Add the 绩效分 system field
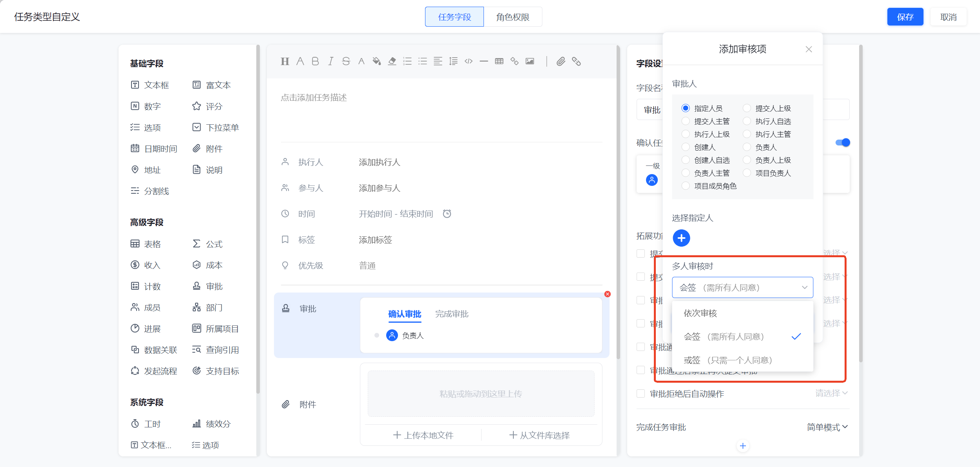This screenshot has width=980, height=467. click(x=212, y=424)
